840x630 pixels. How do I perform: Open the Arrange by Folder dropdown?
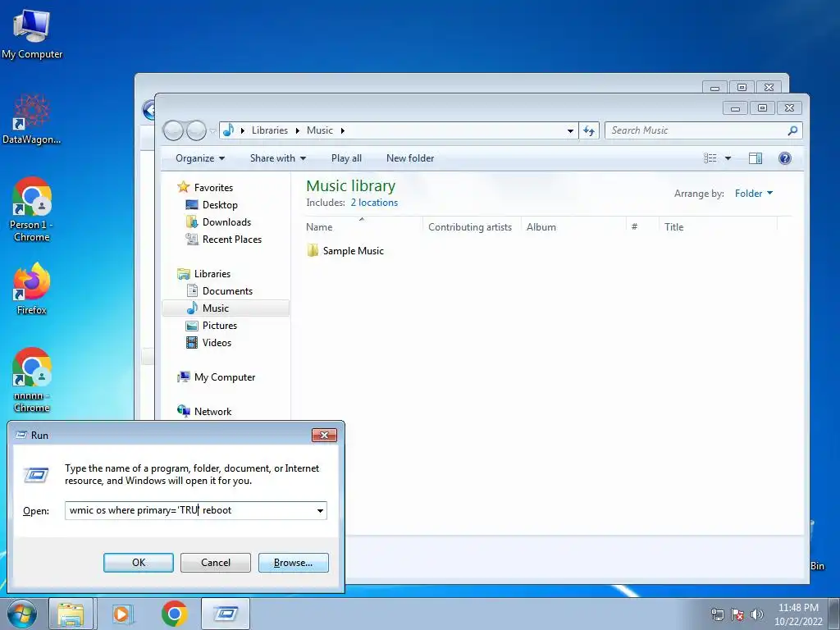pos(754,194)
